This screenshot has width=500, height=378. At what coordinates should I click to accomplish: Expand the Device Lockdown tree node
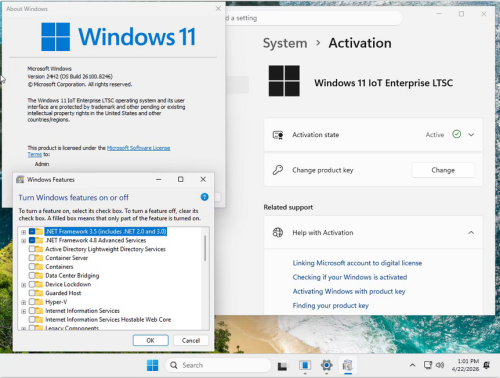[x=23, y=285]
